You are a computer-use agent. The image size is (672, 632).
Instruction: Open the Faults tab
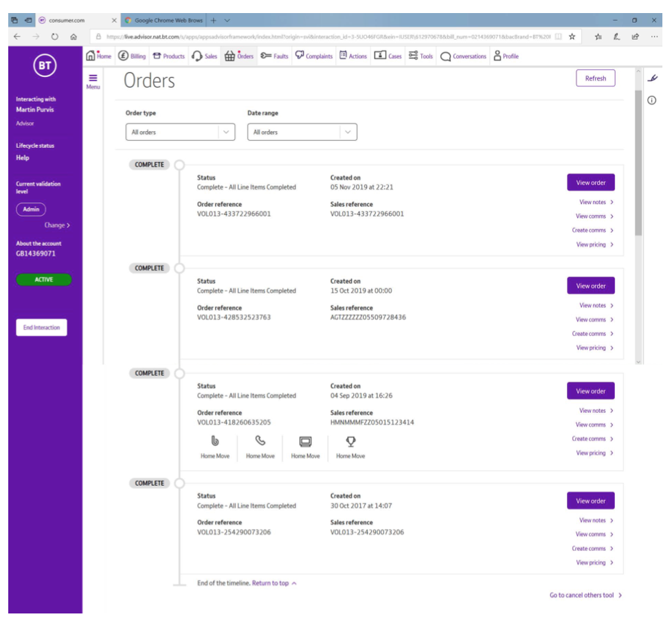274,56
